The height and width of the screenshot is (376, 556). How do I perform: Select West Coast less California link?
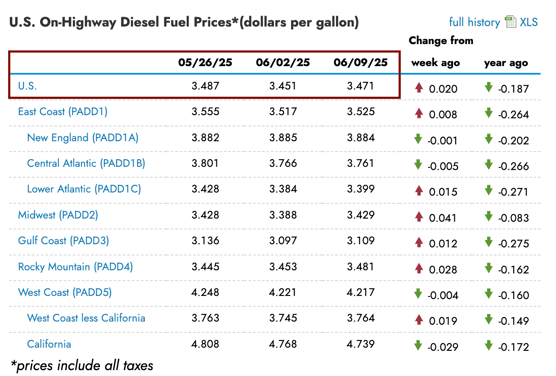coord(86,318)
